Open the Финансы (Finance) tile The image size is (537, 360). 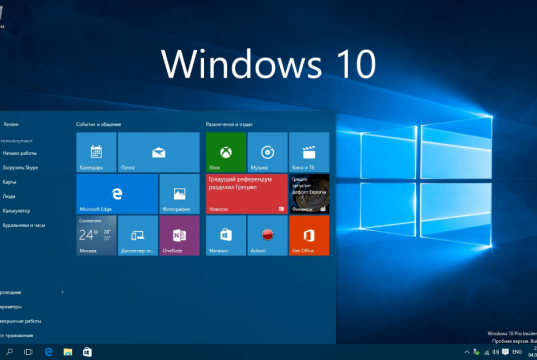click(309, 194)
